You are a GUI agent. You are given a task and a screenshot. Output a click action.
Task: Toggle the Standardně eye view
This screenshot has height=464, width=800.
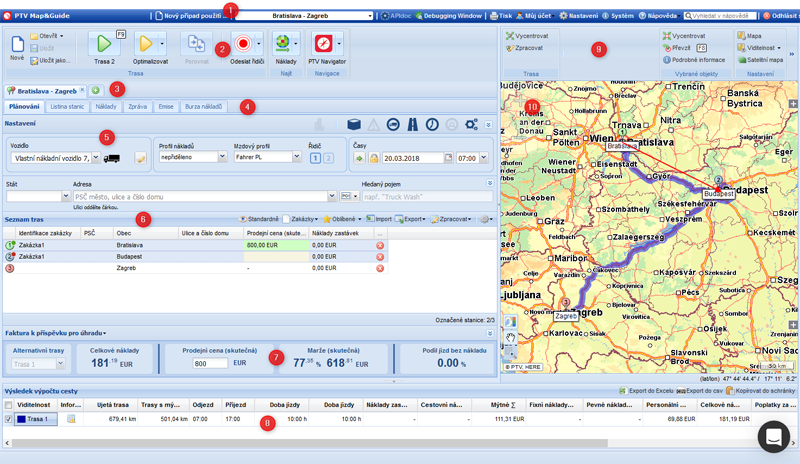[259, 219]
